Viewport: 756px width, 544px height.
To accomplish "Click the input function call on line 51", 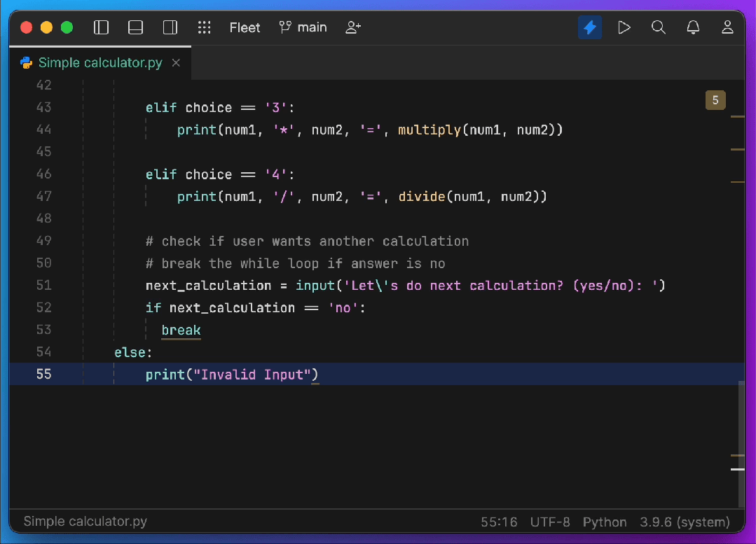I will (x=315, y=286).
